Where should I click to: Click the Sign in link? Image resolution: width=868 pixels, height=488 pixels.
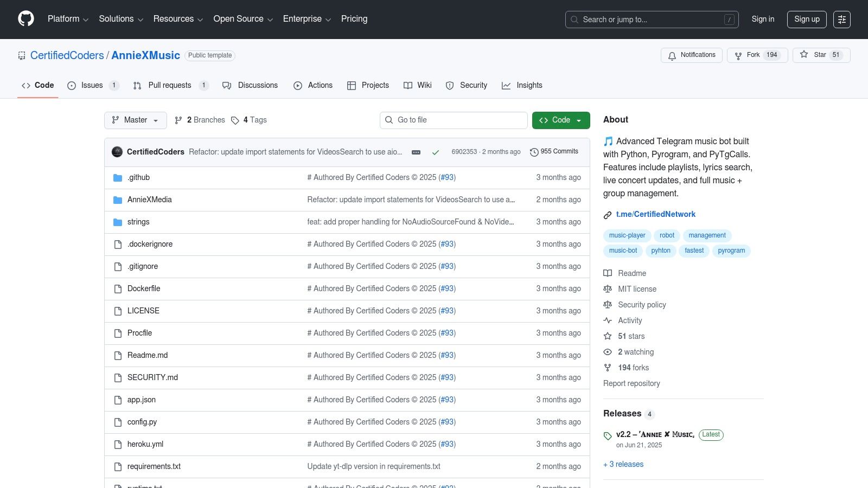(763, 19)
